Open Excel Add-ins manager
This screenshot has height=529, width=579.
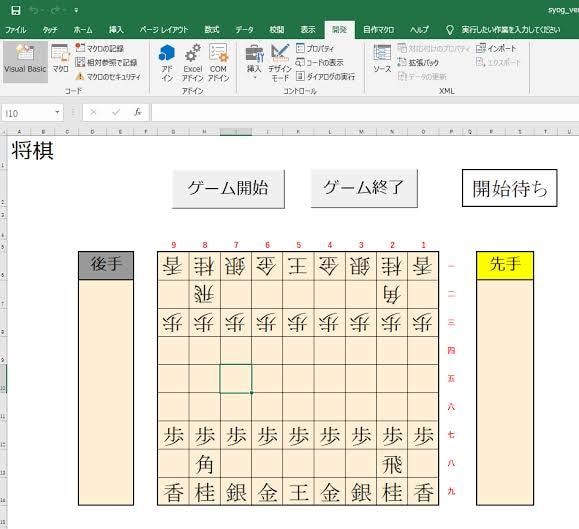point(193,63)
